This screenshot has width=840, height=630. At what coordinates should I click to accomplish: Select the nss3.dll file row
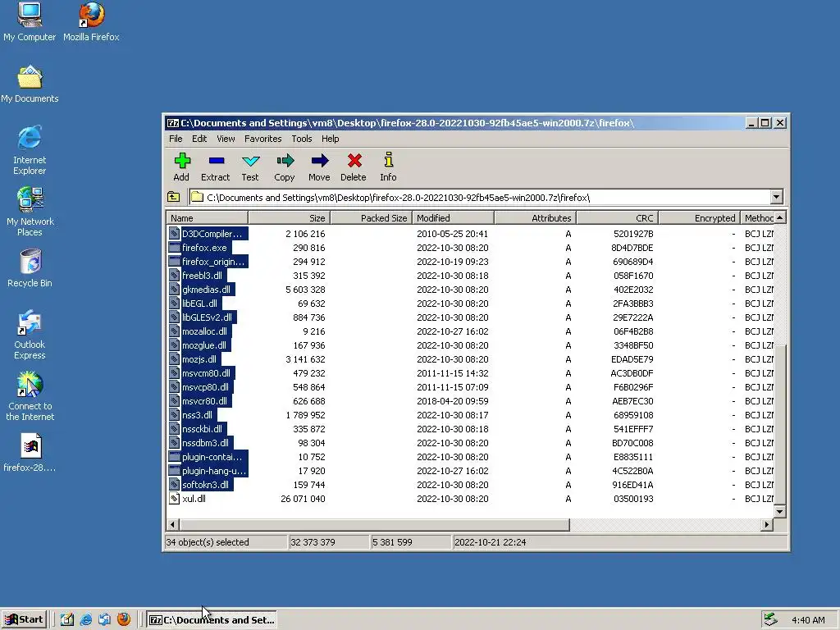[471, 415]
